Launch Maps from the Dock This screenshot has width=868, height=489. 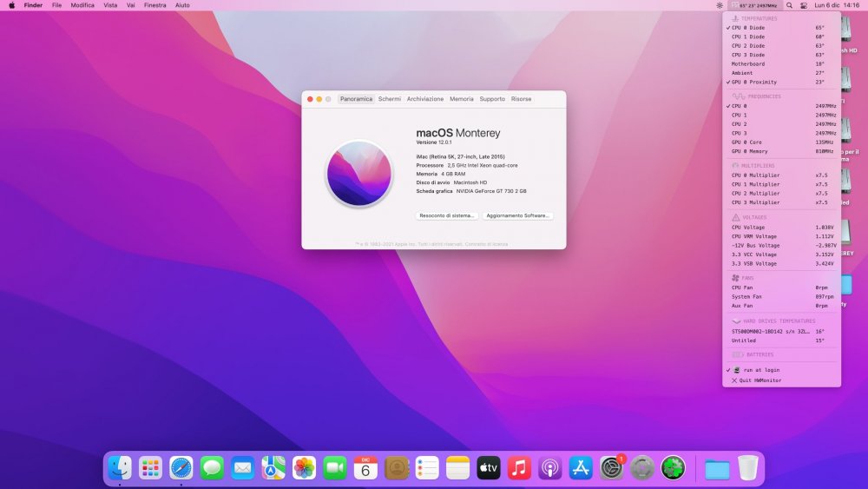tap(273, 468)
